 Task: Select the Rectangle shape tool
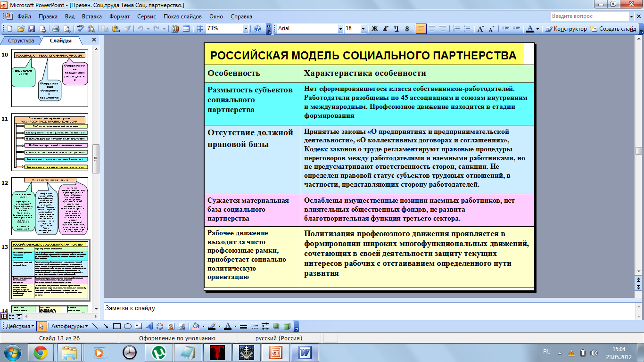pos(116,326)
